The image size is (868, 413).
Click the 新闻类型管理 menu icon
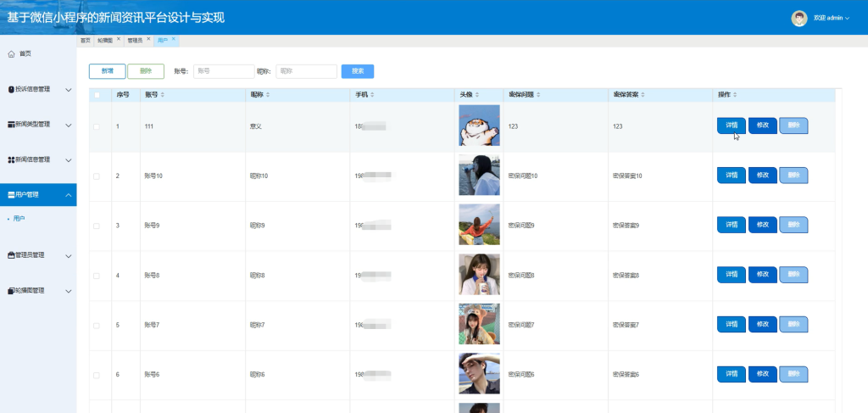point(11,125)
